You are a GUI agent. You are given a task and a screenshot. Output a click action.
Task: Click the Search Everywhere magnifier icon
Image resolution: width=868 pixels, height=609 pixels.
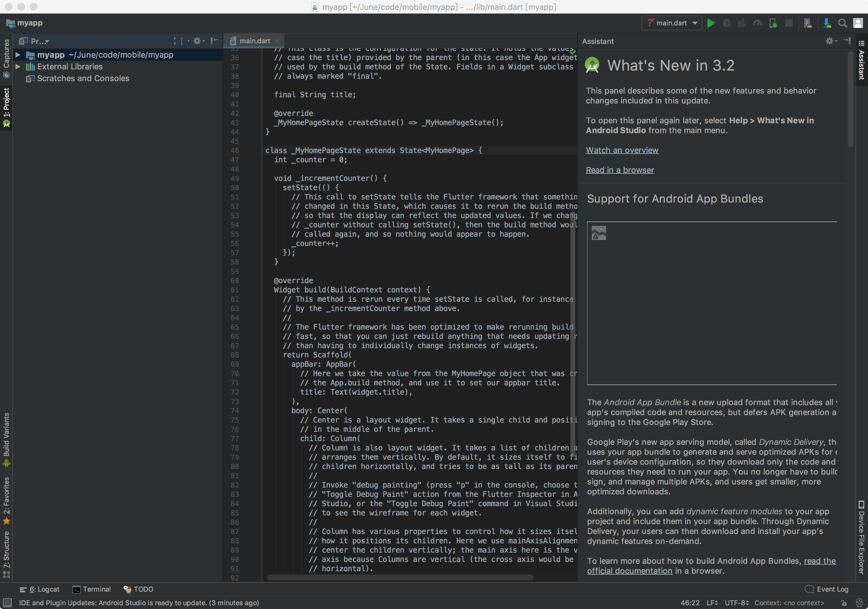[x=842, y=23]
